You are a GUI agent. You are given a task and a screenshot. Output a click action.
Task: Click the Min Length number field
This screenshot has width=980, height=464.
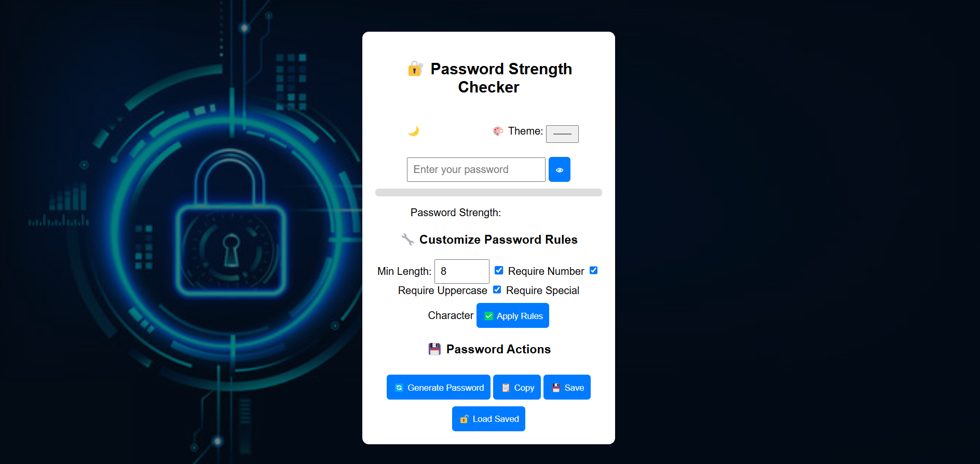point(462,271)
